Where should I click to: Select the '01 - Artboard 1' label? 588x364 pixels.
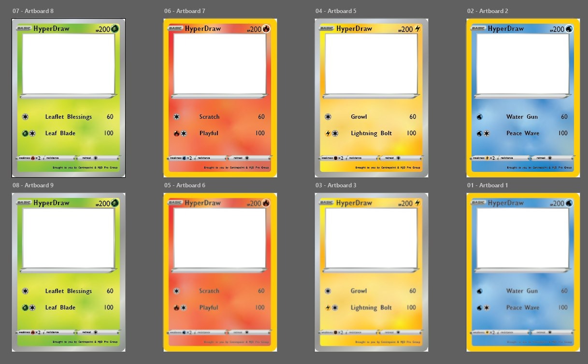tap(488, 185)
